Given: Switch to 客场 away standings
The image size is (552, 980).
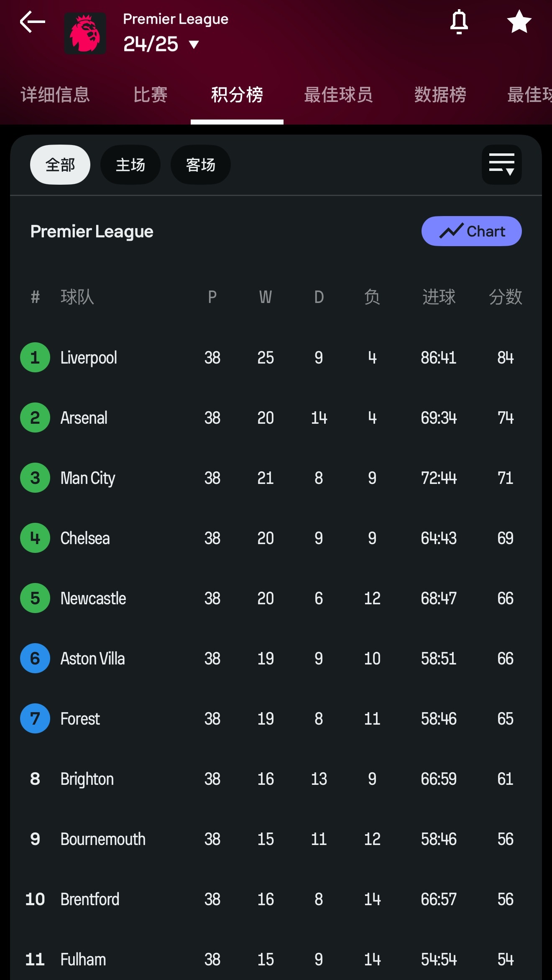Looking at the screenshot, I should pyautogui.click(x=201, y=165).
